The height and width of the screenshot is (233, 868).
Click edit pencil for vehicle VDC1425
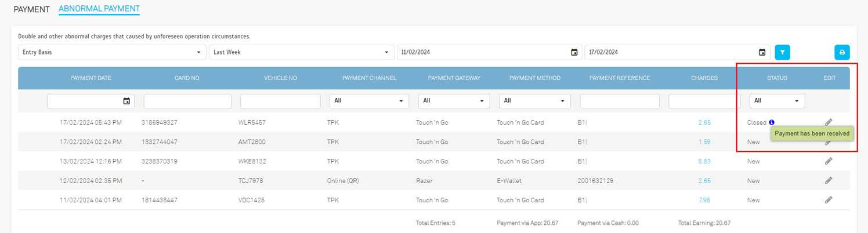point(829,200)
